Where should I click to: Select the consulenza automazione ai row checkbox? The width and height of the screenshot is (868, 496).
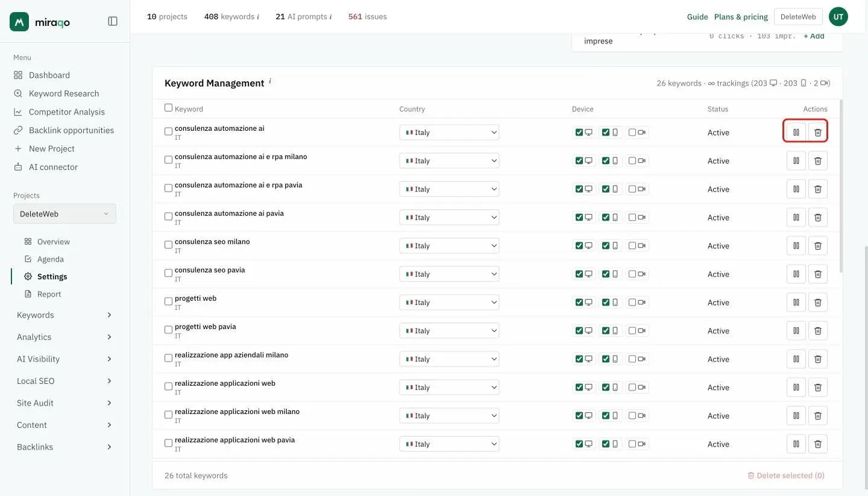169,131
